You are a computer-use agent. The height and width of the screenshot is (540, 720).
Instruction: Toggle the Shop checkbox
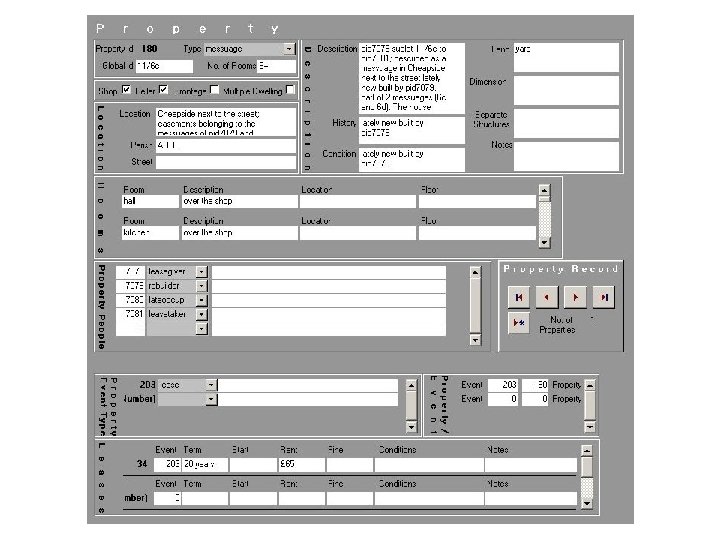(x=126, y=90)
